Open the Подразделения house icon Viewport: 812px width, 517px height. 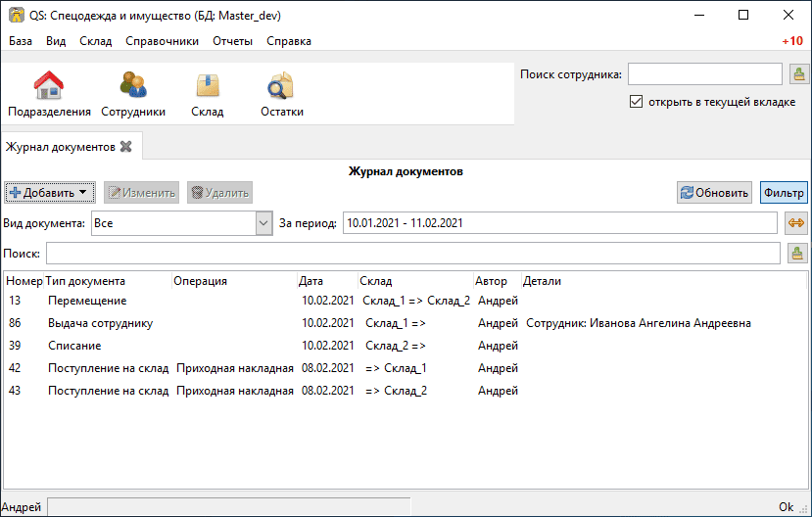[x=49, y=85]
